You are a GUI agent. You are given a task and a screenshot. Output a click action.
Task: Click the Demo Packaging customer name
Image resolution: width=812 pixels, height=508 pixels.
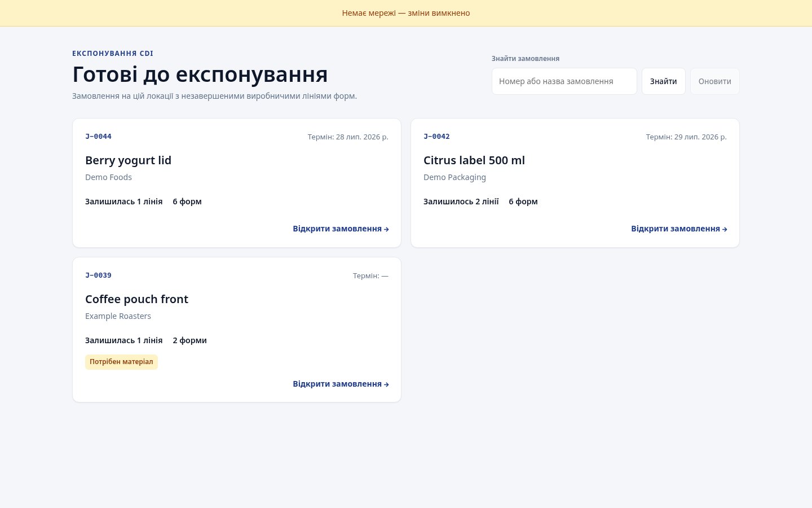pyautogui.click(x=454, y=177)
